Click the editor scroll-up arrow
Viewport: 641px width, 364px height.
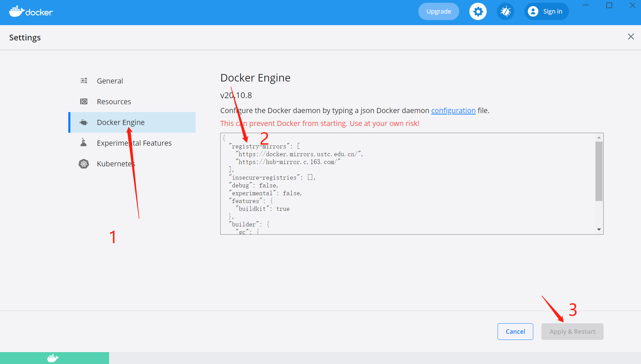click(599, 138)
